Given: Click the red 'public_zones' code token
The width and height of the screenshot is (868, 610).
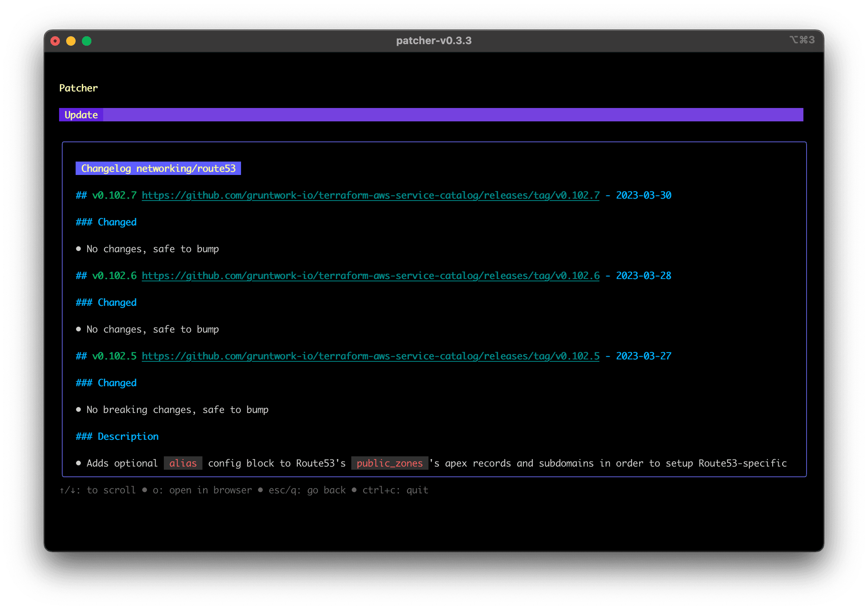Looking at the screenshot, I should (389, 463).
